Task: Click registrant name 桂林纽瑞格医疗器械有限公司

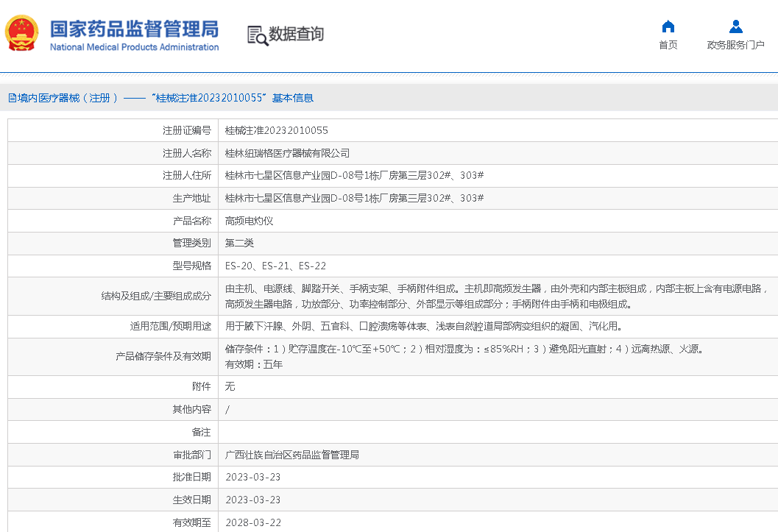Action: point(287,153)
